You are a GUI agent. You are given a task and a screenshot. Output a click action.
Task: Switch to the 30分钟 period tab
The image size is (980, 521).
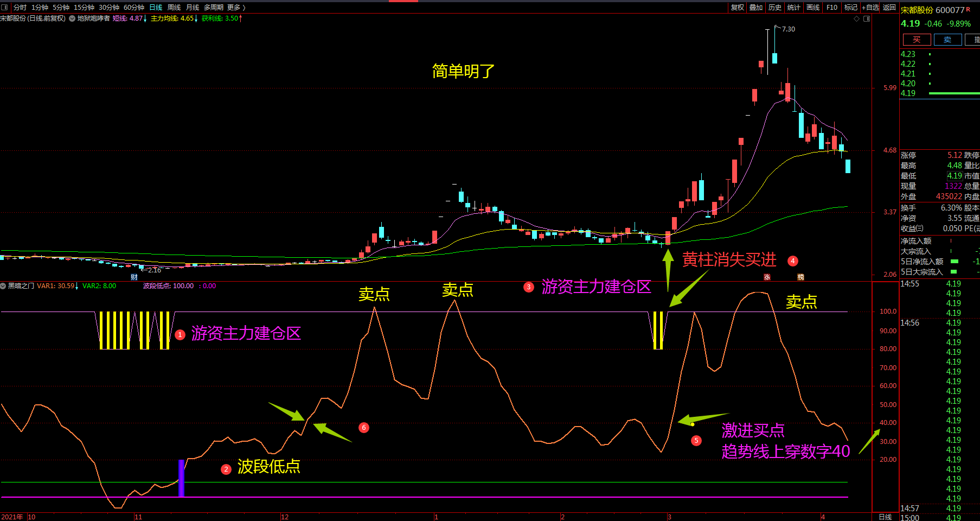109,7
